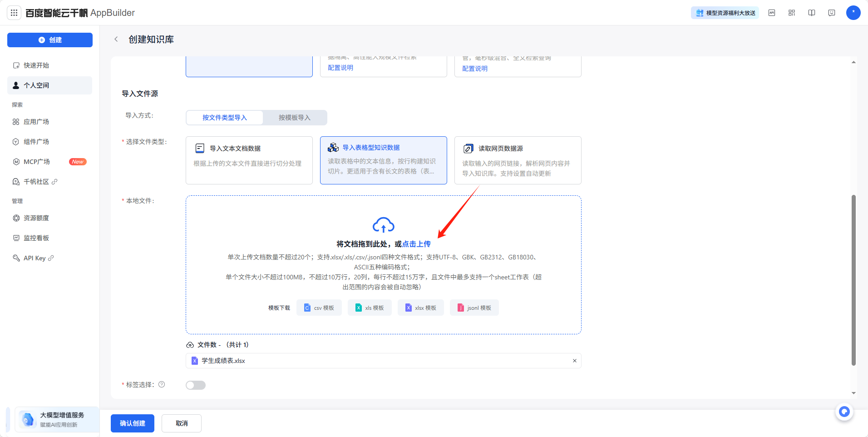
Task: Click the cloud upload icon
Action: (383, 225)
